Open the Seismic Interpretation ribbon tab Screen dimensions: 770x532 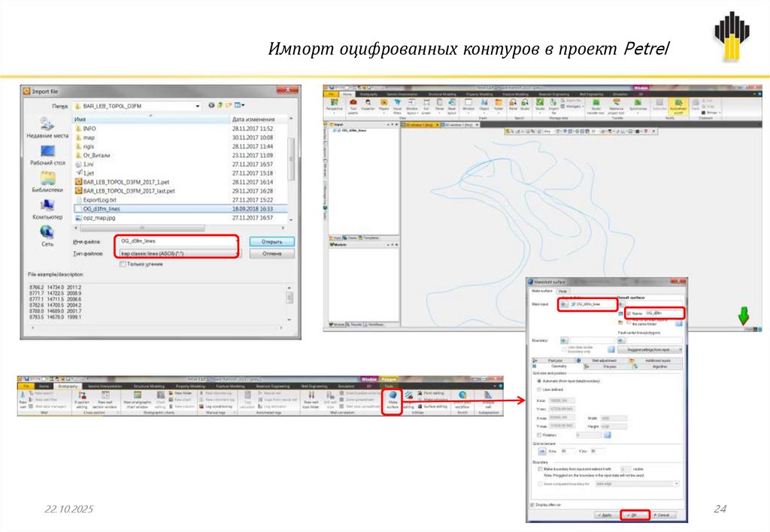[104, 386]
